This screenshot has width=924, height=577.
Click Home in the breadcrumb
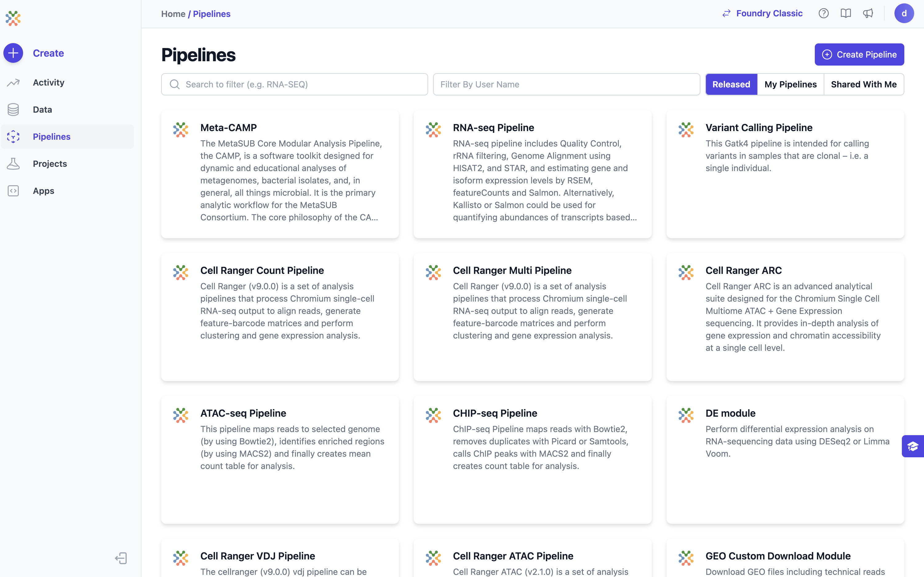point(173,14)
